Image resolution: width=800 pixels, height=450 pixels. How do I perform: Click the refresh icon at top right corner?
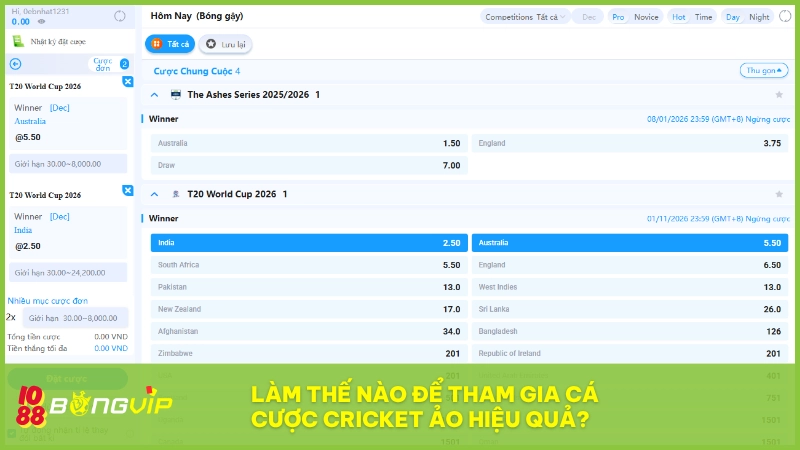(x=787, y=17)
